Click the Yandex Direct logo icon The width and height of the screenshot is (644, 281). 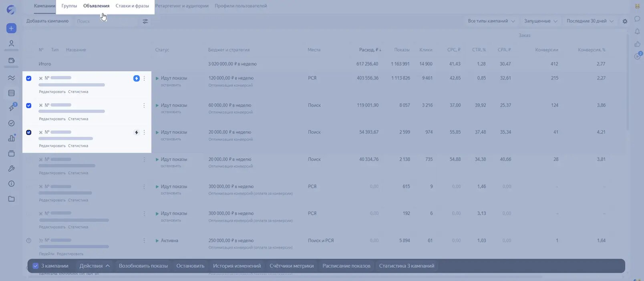click(x=11, y=10)
